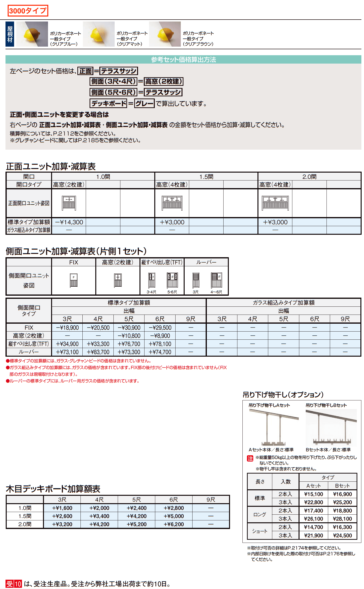Click the −¥14,300 cell in the front unit table
Image resolution: width=364 pixels, height=589 pixels.
tap(69, 222)
